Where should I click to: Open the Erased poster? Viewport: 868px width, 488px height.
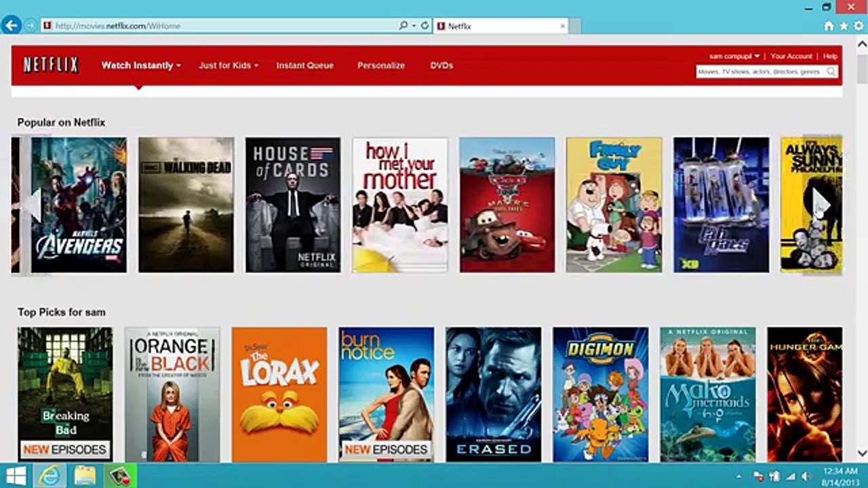494,394
